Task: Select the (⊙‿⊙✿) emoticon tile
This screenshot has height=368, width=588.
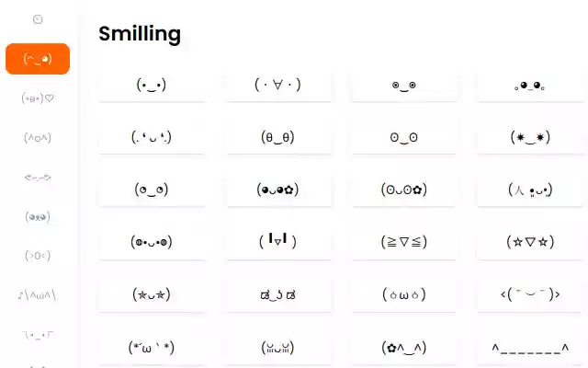Action: click(x=404, y=190)
